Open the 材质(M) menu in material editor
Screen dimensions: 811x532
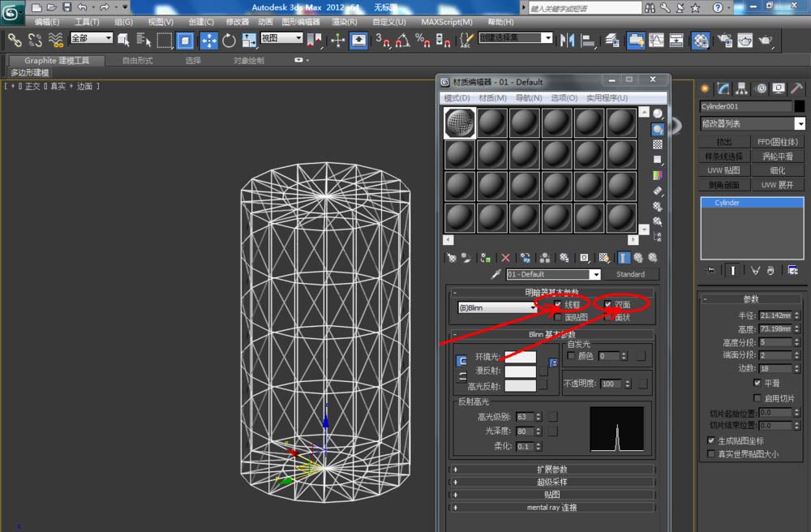click(491, 98)
